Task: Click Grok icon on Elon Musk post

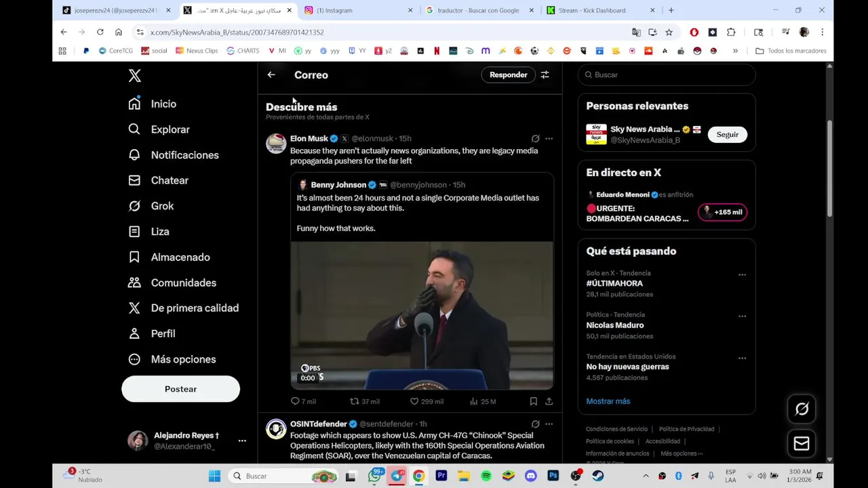Action: tap(535, 138)
